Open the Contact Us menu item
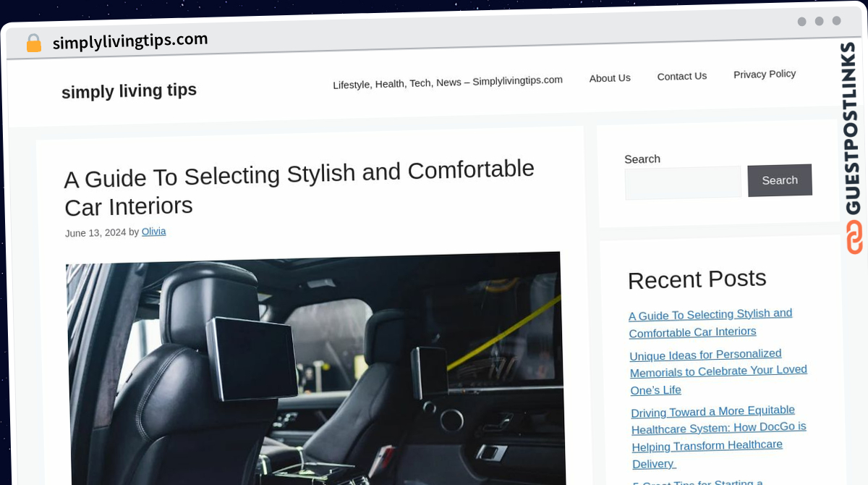Screen dimensions: 868x485 [682, 76]
